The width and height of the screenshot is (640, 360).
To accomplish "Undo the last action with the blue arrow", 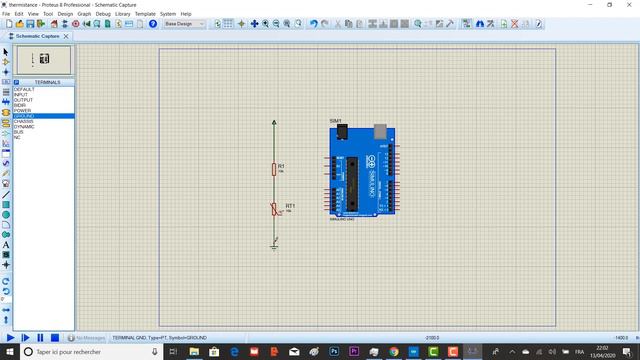I will pos(313,24).
